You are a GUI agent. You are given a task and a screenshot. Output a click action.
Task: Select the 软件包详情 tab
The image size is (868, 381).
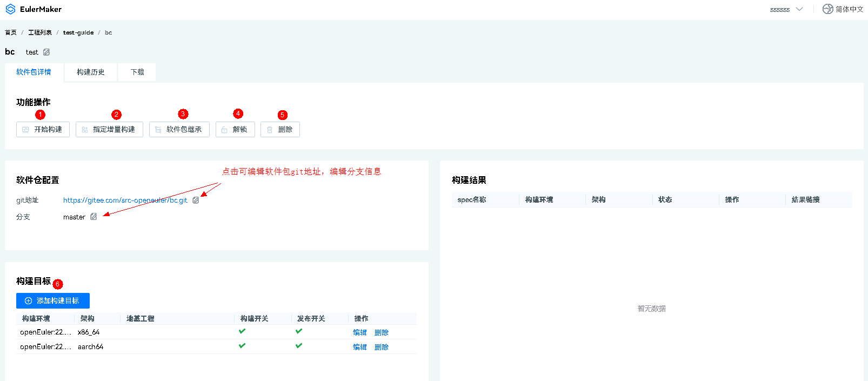point(34,72)
